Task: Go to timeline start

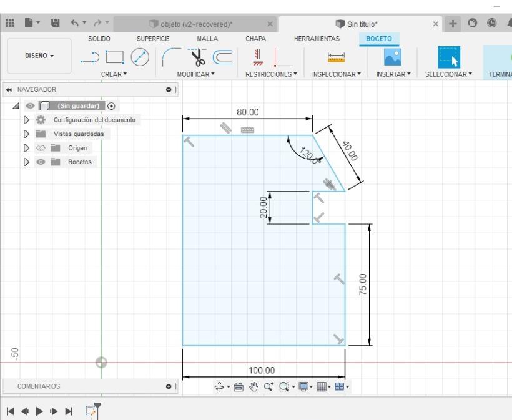Action: [x=10, y=411]
